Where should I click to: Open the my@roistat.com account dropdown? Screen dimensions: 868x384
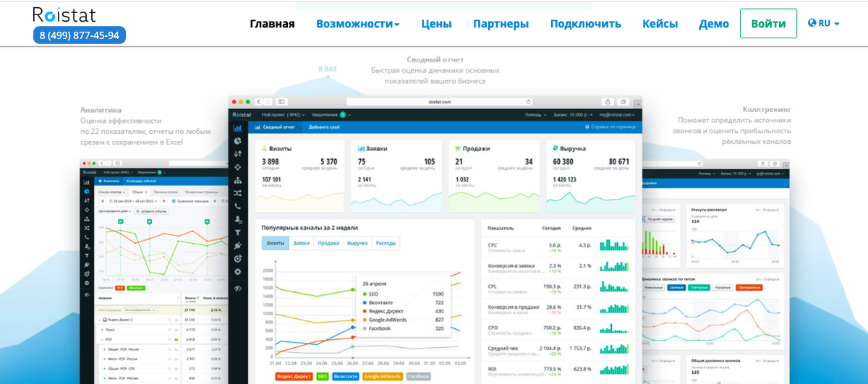(616, 114)
